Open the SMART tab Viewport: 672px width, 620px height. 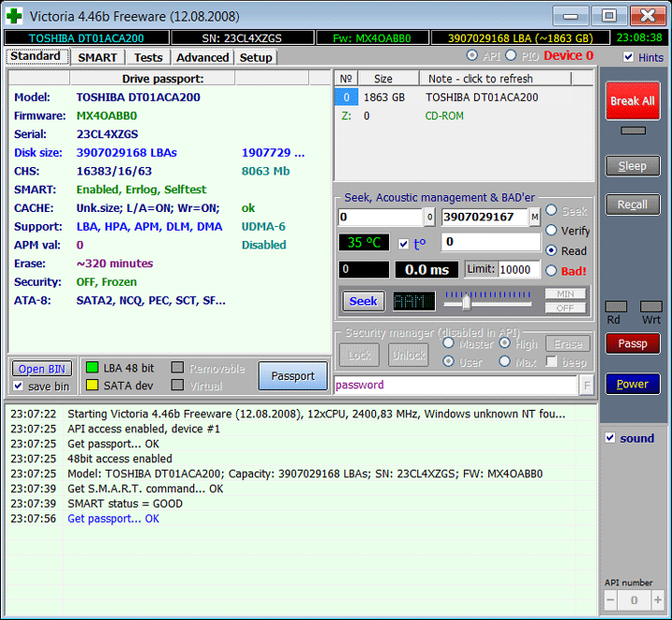click(97, 57)
